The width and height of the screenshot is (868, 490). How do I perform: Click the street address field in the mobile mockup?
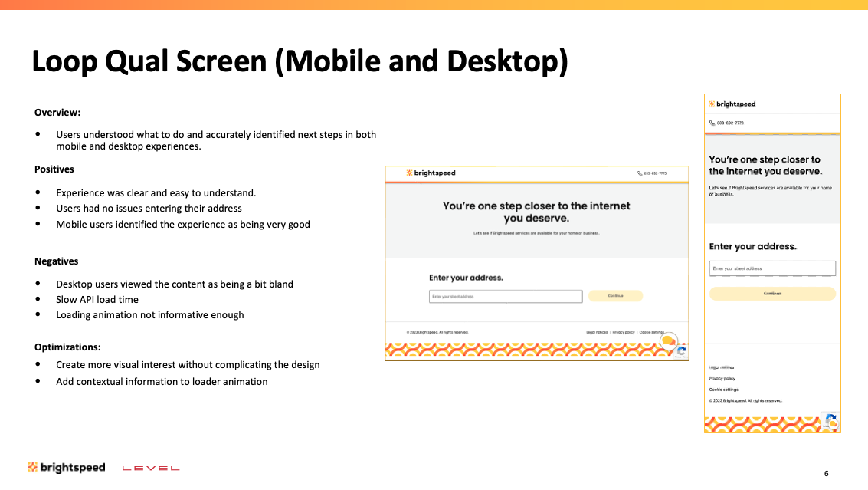pos(772,268)
